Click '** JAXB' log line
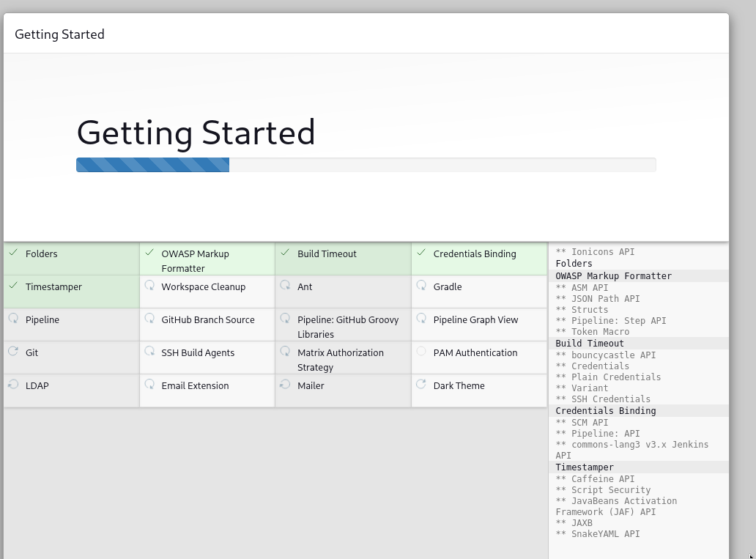Screen dimensions: 756x559 [x=574, y=523]
